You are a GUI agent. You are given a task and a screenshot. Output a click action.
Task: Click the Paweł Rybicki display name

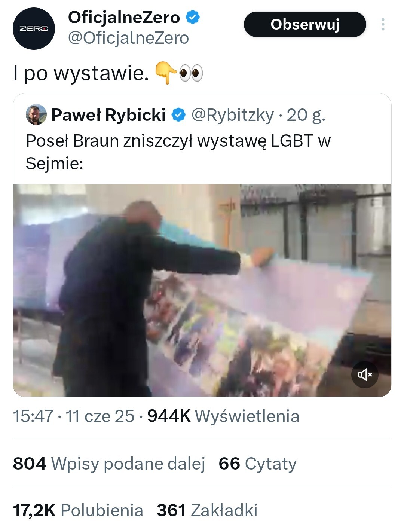point(108,115)
